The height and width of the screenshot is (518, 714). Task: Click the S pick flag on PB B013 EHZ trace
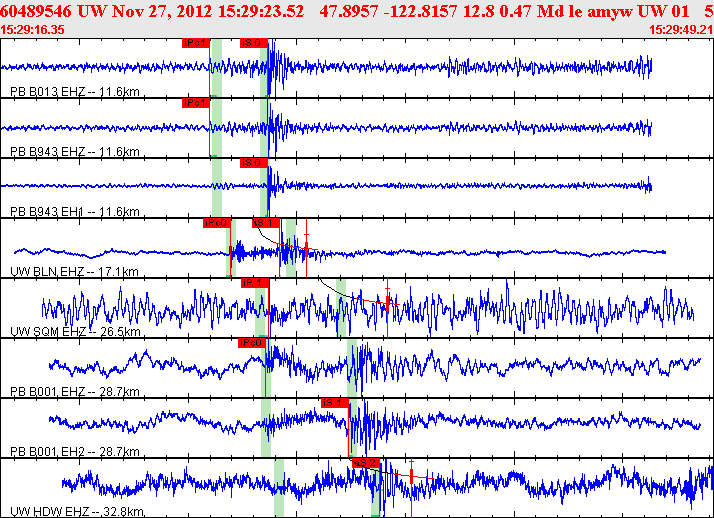(254, 44)
